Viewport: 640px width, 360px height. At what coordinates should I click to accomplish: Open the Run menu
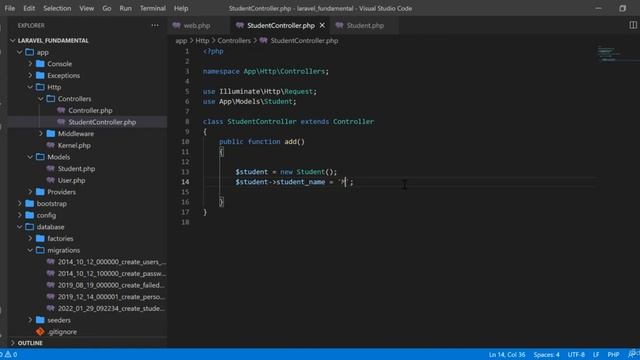coord(126,8)
